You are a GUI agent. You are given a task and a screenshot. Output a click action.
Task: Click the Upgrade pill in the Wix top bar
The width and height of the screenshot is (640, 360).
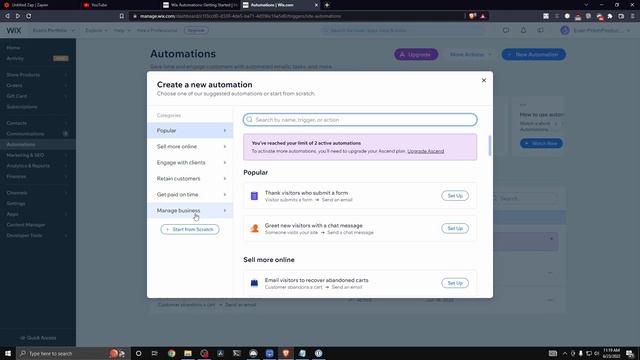click(196, 31)
